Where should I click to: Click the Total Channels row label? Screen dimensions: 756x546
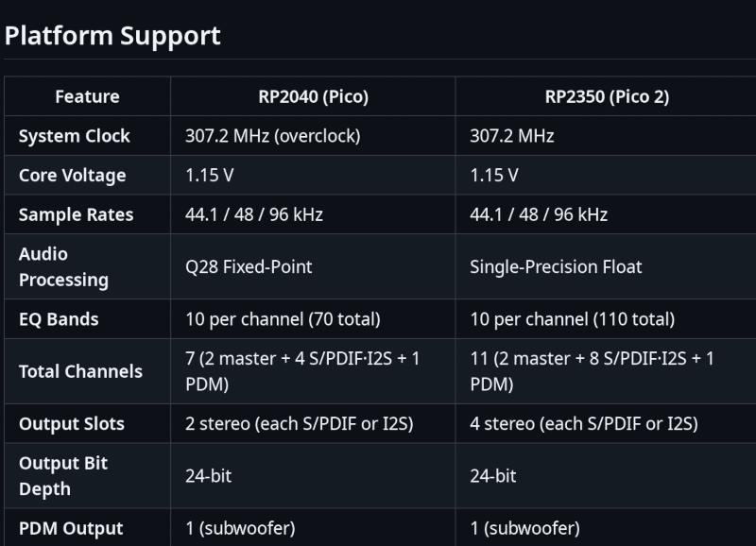pos(80,371)
